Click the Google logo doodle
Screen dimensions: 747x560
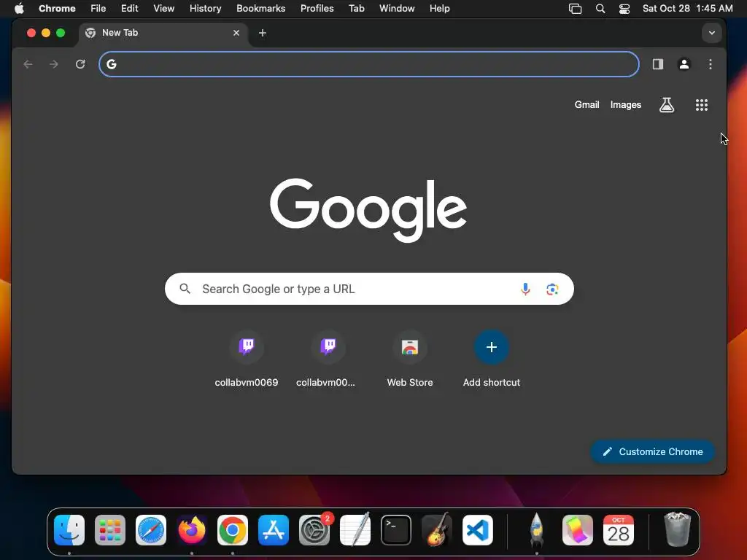coord(368,209)
